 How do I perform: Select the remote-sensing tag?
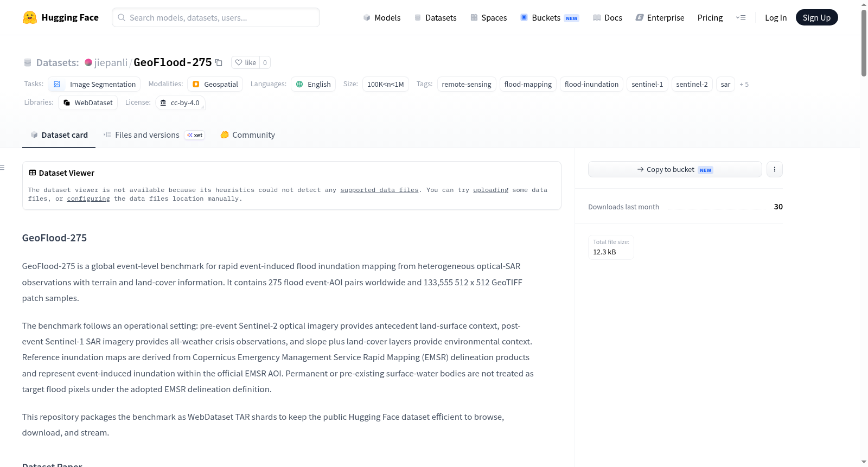[467, 84]
